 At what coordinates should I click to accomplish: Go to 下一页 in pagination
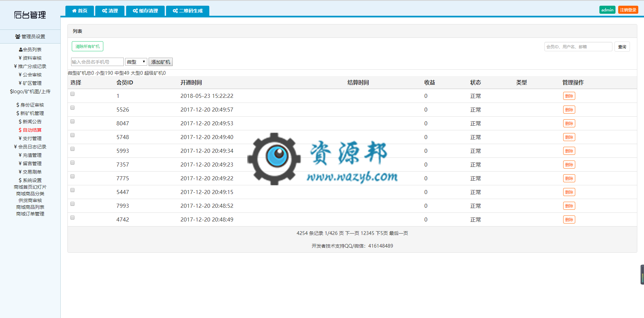tap(352, 233)
